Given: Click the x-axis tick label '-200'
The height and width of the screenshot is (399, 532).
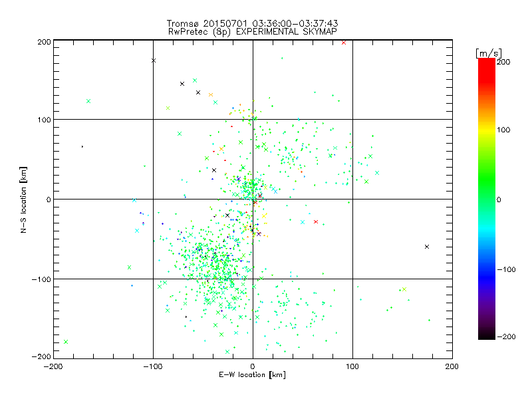Looking at the screenshot, I should tap(53, 366).
